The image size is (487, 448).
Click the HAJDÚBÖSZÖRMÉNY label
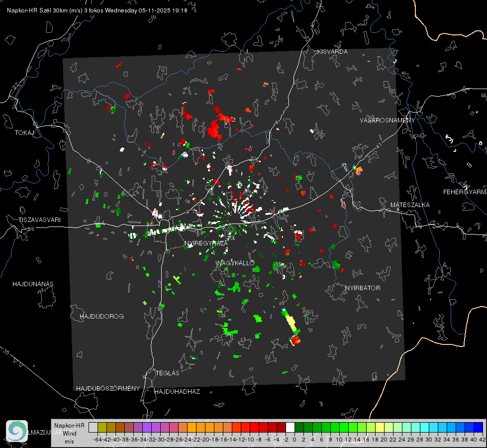[108, 389]
